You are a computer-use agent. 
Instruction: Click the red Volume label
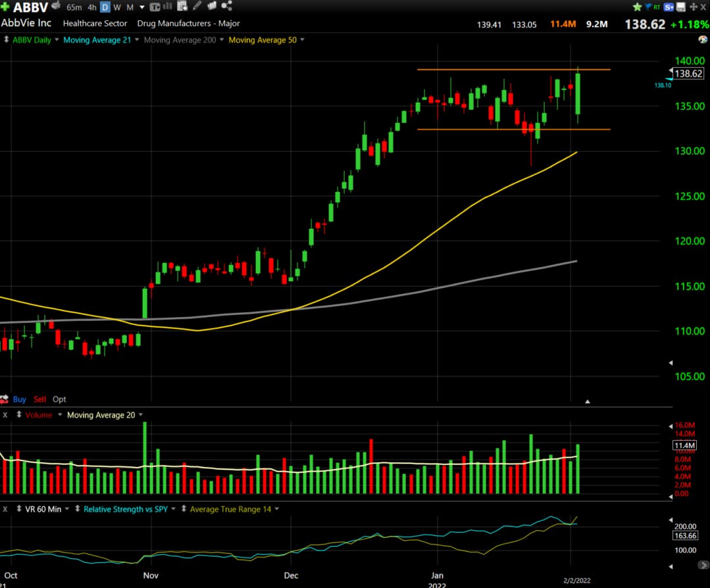pos(39,415)
